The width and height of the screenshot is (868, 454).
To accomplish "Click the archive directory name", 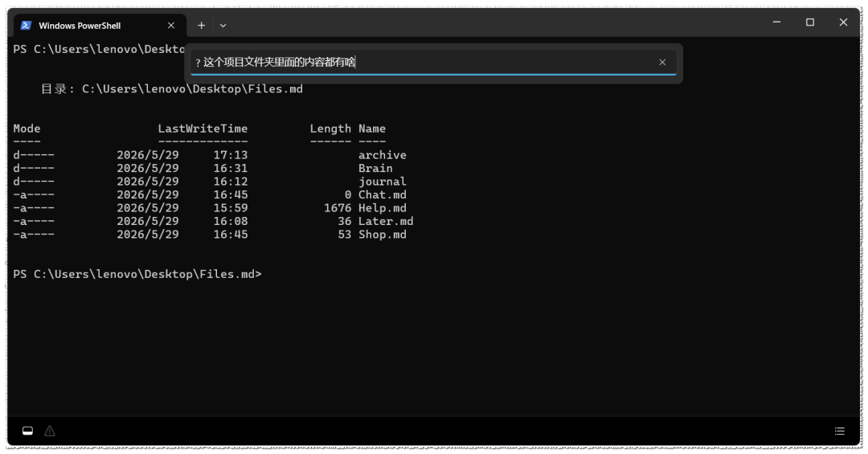I will point(382,155).
